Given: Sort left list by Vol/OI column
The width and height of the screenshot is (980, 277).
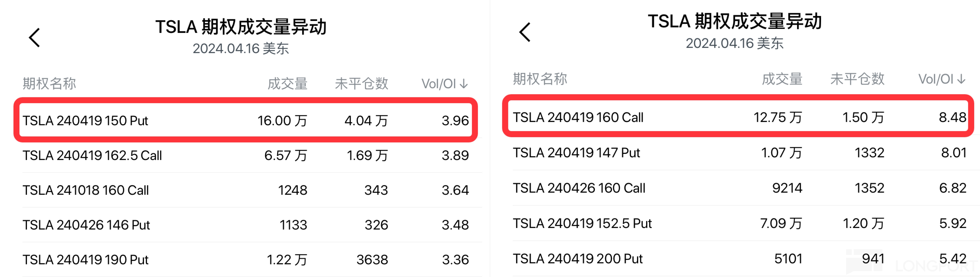Looking at the screenshot, I should [x=444, y=84].
